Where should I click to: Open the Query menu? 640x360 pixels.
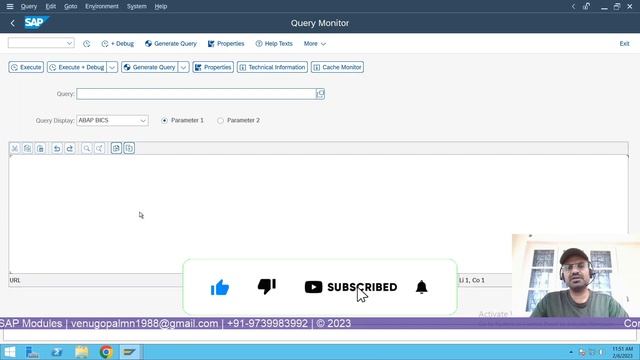[29, 7]
